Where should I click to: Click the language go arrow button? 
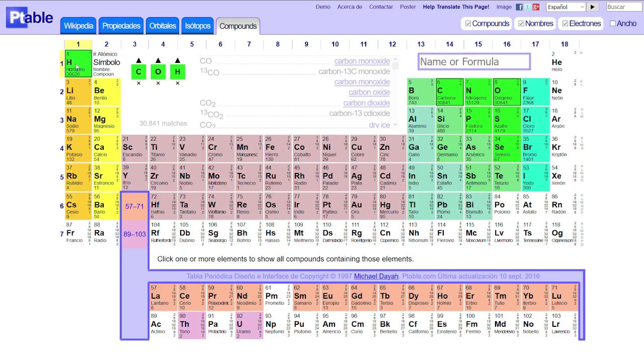pos(593,7)
